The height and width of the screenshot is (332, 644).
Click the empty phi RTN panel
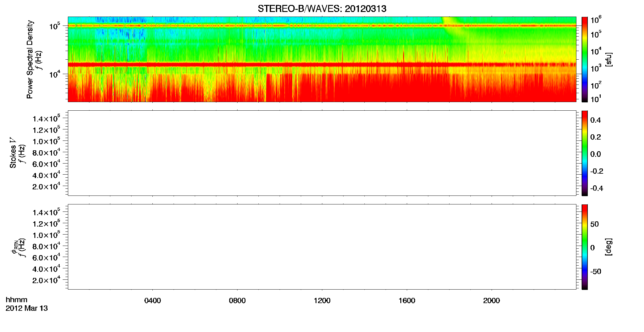[322, 247]
